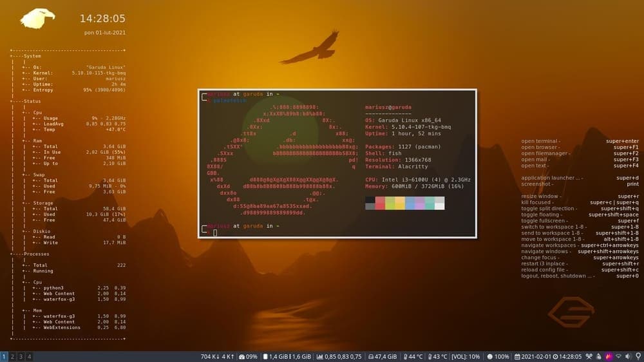The width and height of the screenshot is (644, 362).
Task: Click 'Resolution: 1366x768' line
Action: click(398, 160)
